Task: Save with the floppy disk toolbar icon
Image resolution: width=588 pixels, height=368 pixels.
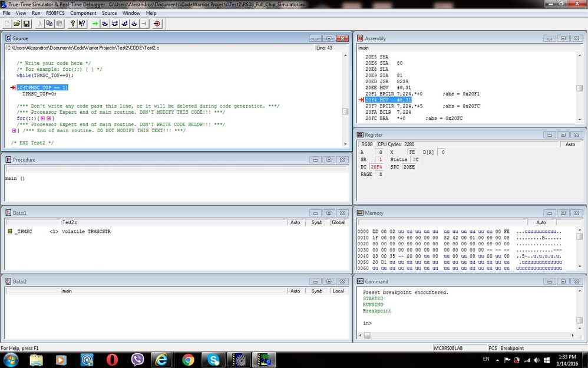Action: tap(27, 24)
